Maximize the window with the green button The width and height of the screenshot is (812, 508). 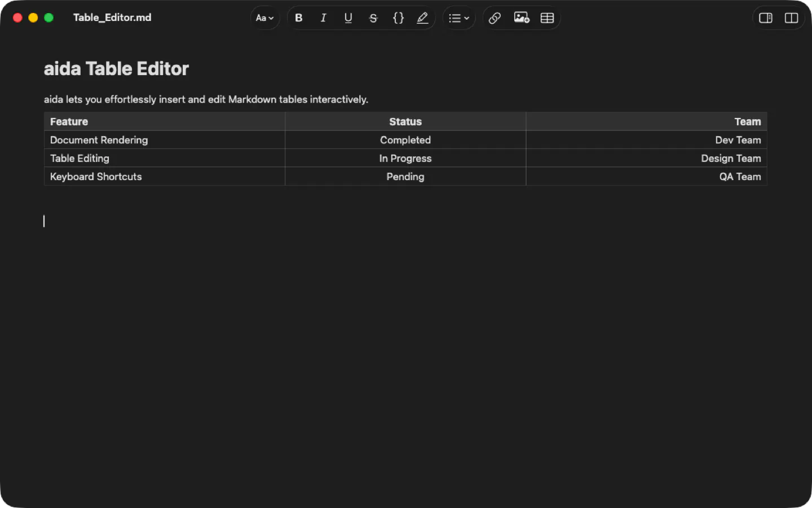[x=49, y=17]
